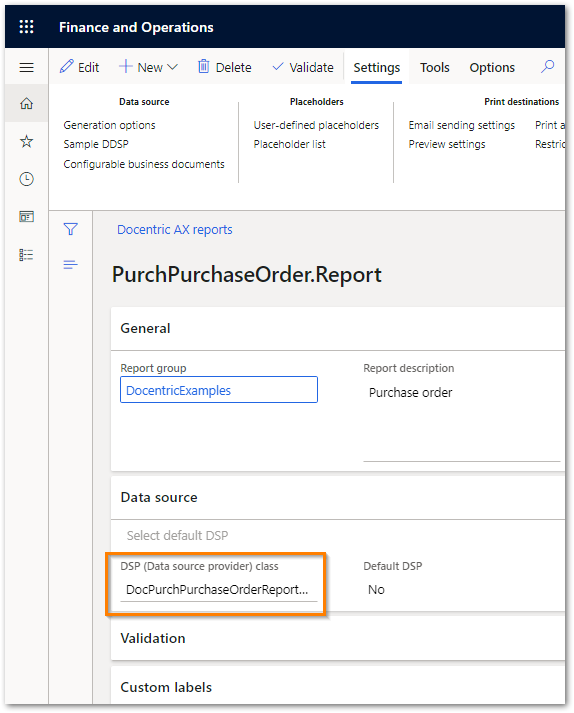Viewport: 574px width, 713px height.
Task: Open the Recent clock icon
Action: (x=26, y=179)
